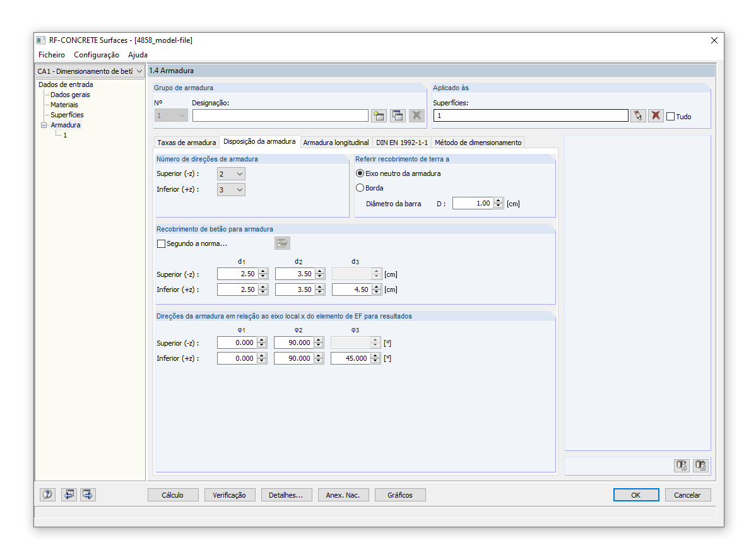Screen dimensions: 756x550
Task: Collapse the Armadura tree node
Action: [x=44, y=125]
